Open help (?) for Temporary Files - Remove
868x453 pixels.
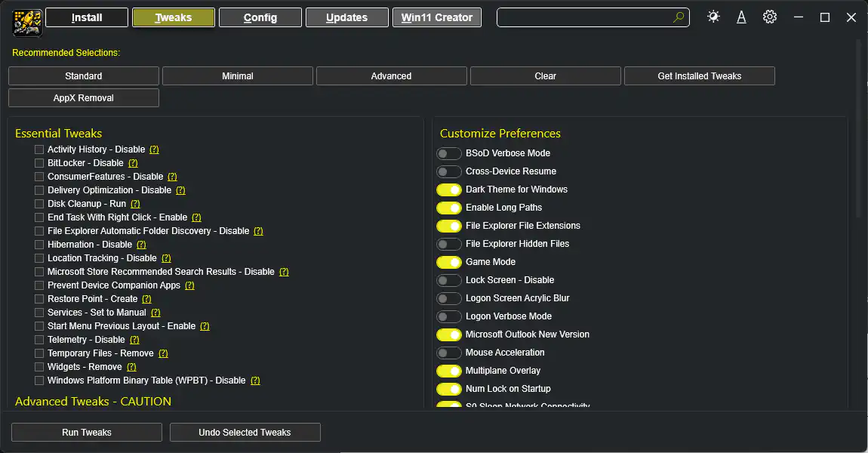coord(163,353)
